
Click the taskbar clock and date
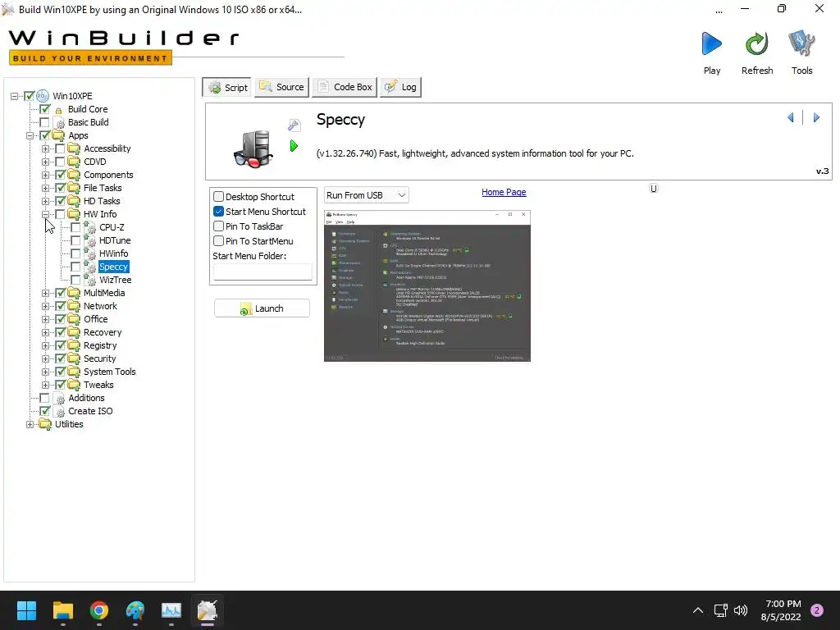click(781, 610)
